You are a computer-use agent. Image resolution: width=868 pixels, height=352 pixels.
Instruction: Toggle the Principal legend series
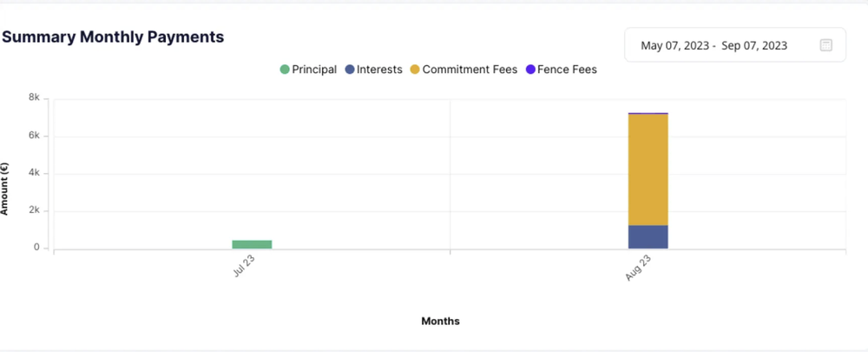(308, 70)
